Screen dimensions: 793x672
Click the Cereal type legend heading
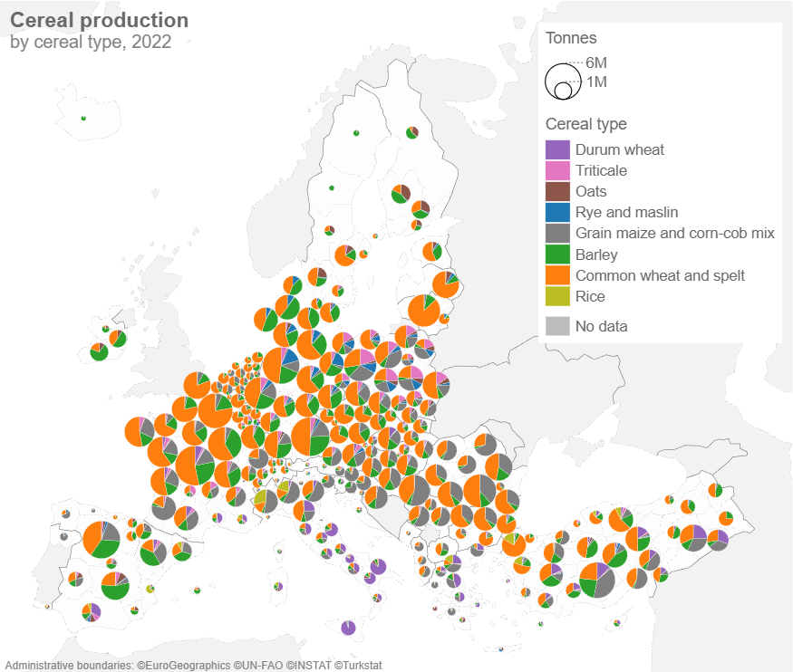(x=585, y=124)
